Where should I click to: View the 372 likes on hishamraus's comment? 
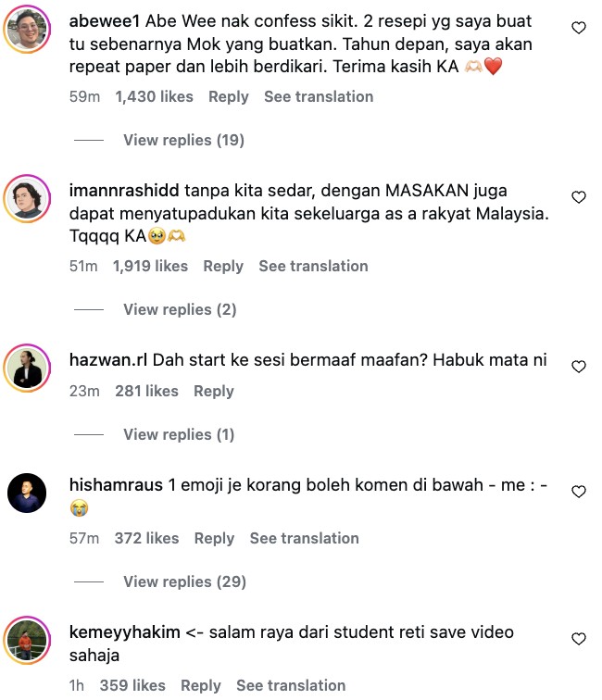click(x=146, y=538)
